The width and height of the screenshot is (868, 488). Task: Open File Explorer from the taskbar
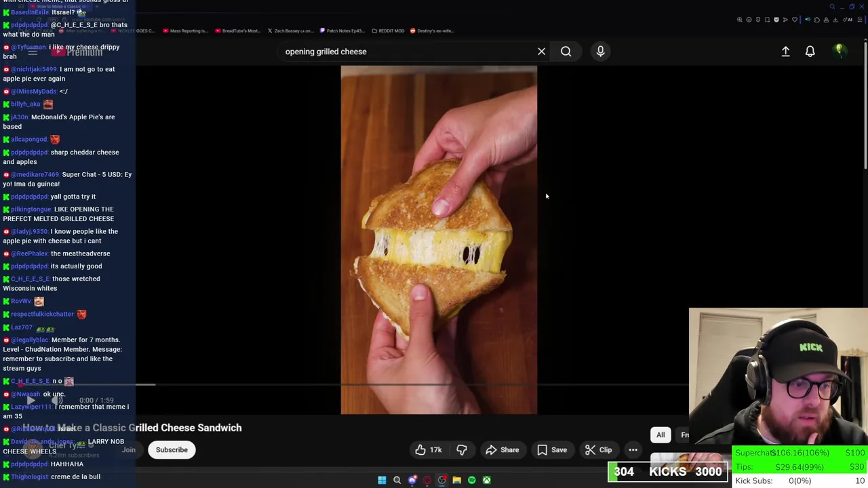pos(456,480)
